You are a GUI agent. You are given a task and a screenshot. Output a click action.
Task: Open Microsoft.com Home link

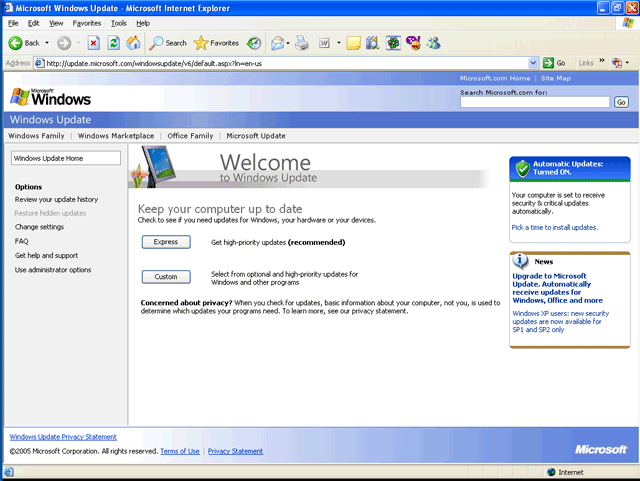[x=495, y=78]
